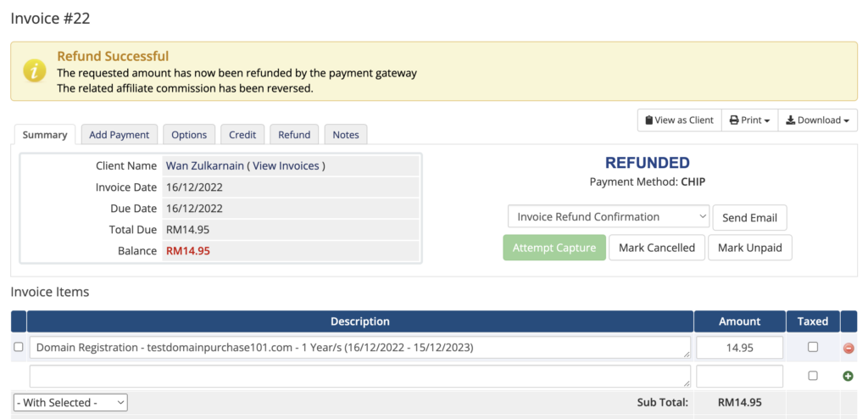Open the Download menu
Viewport: 868px width, 419px height.
818,120
